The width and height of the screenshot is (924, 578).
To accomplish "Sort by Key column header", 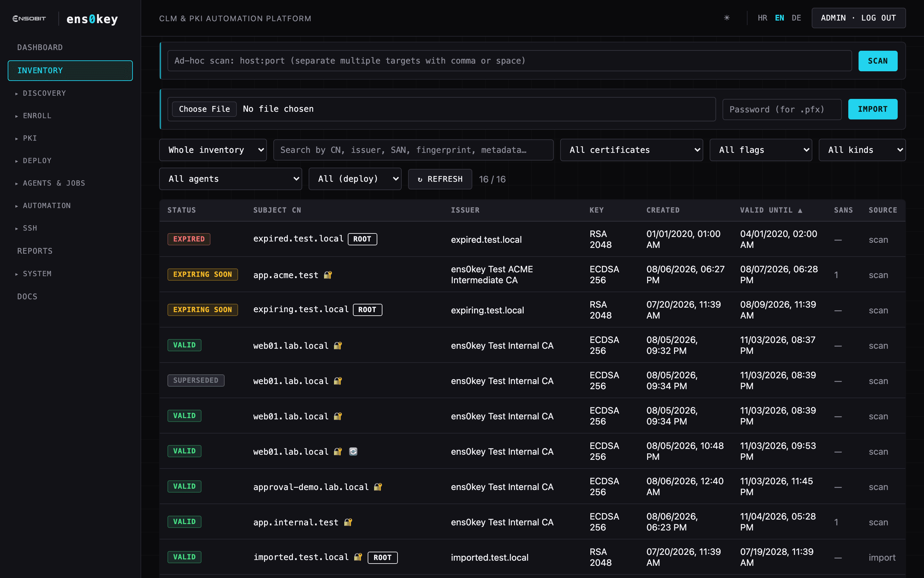I will click(x=596, y=210).
